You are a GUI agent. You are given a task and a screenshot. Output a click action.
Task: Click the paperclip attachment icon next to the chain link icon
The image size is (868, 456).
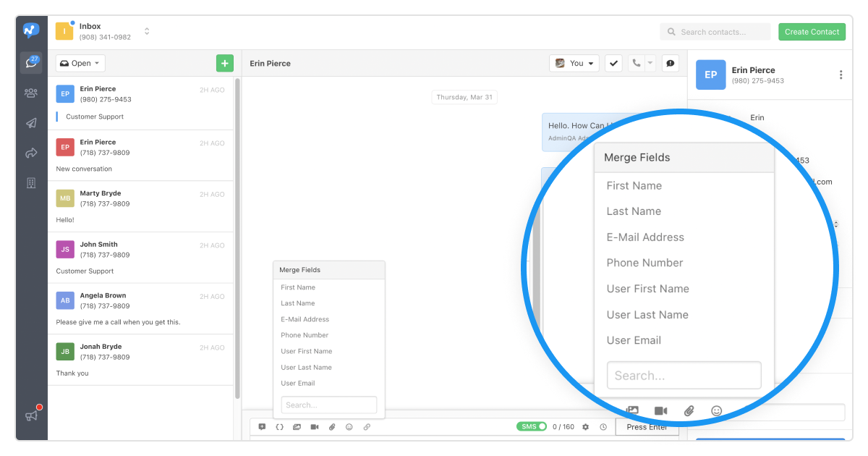[x=332, y=427]
